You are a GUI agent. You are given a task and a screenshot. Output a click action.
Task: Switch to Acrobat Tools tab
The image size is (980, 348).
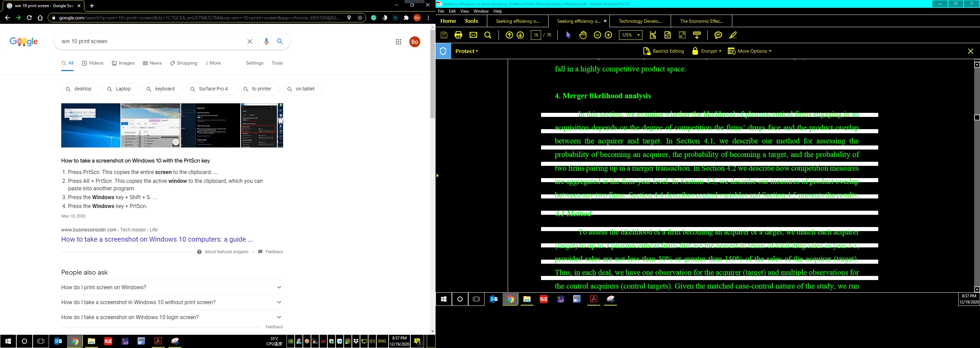(471, 21)
